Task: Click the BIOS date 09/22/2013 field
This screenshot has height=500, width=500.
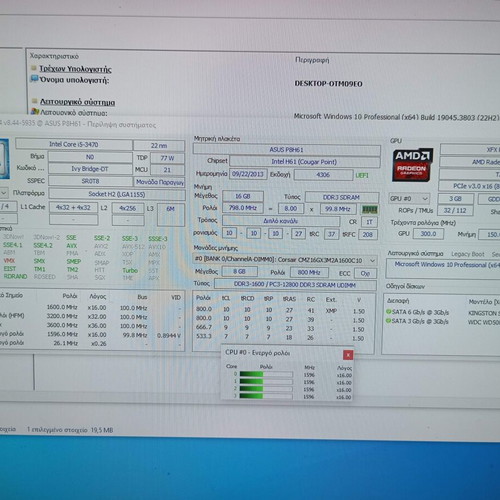Action: [248, 174]
